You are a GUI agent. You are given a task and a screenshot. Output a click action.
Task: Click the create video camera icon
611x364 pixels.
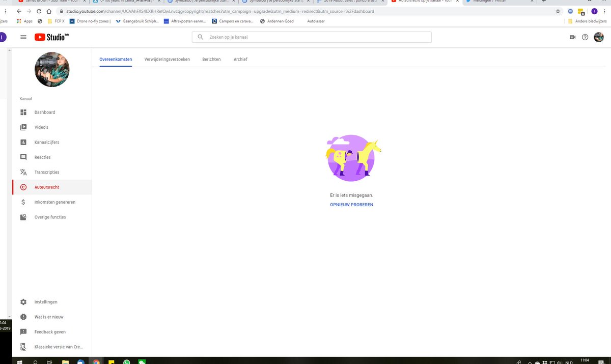(572, 37)
